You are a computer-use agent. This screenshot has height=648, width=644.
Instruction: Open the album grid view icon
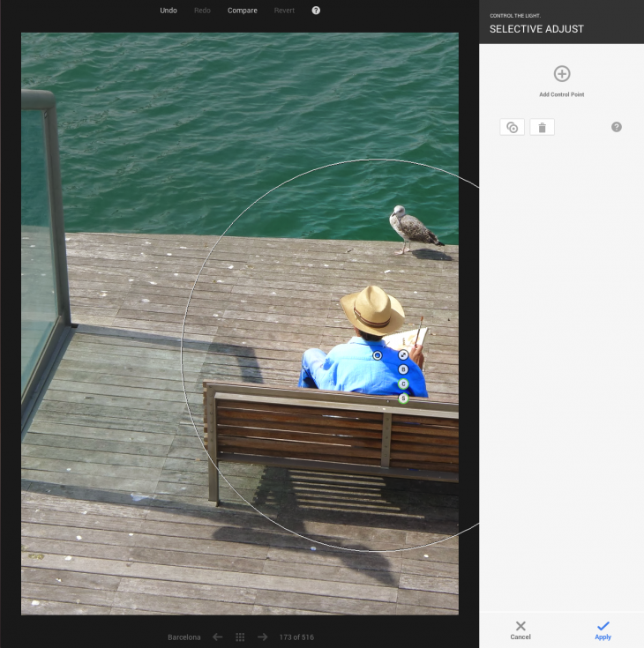(240, 637)
